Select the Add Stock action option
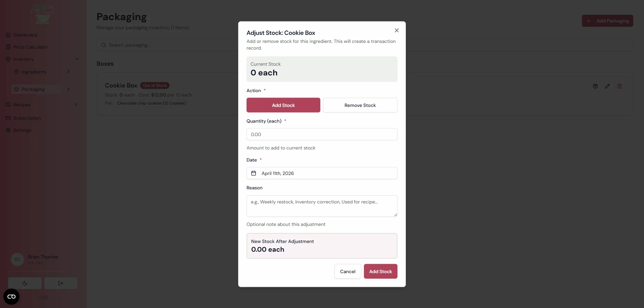 pyautogui.click(x=283, y=105)
